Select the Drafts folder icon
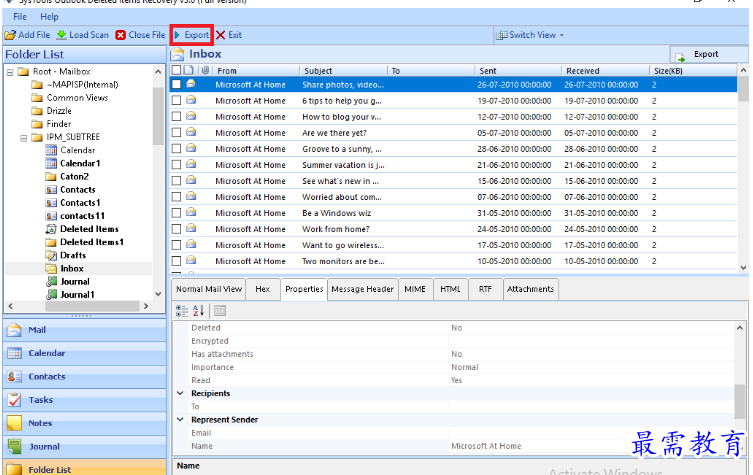The width and height of the screenshot is (753, 475). point(51,256)
